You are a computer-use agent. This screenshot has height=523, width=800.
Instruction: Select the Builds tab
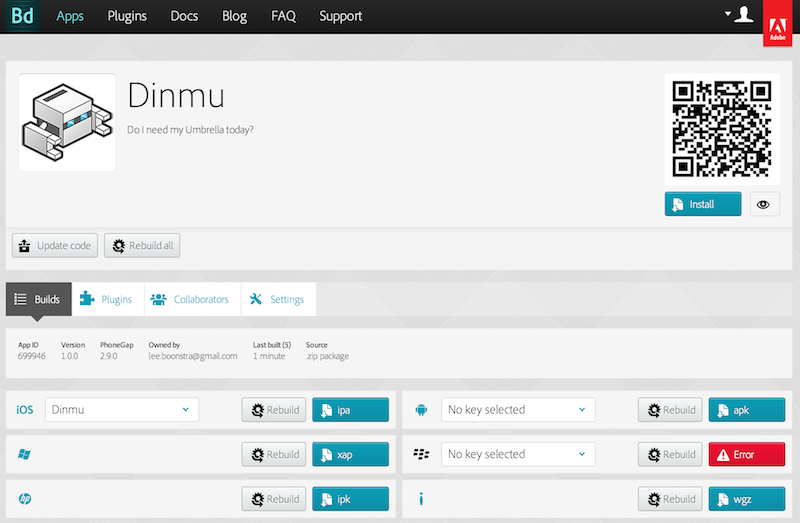click(39, 299)
